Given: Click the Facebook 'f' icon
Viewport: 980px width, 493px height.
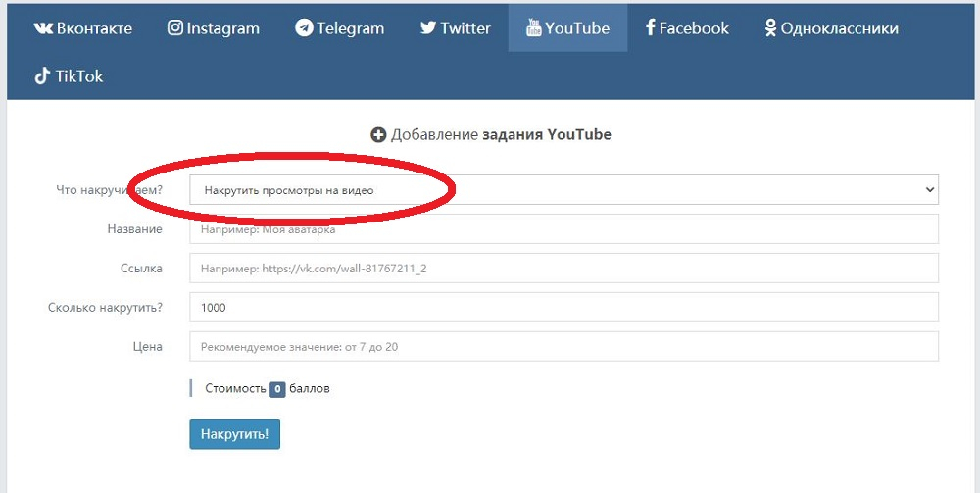Looking at the screenshot, I should (650, 28).
